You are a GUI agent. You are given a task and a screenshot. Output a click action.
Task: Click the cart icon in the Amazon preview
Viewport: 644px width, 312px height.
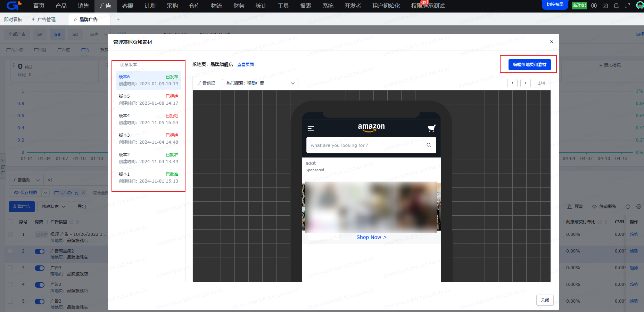coord(432,128)
